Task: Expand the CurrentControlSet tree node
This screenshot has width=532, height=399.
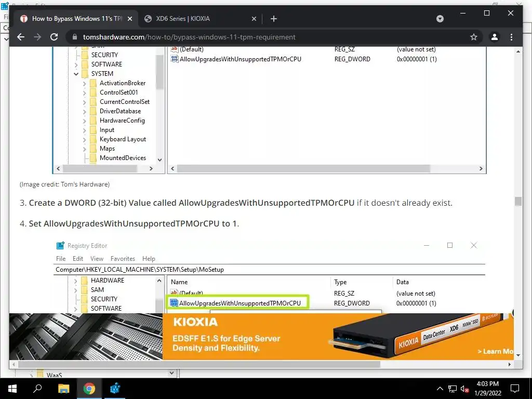Action: click(x=85, y=102)
